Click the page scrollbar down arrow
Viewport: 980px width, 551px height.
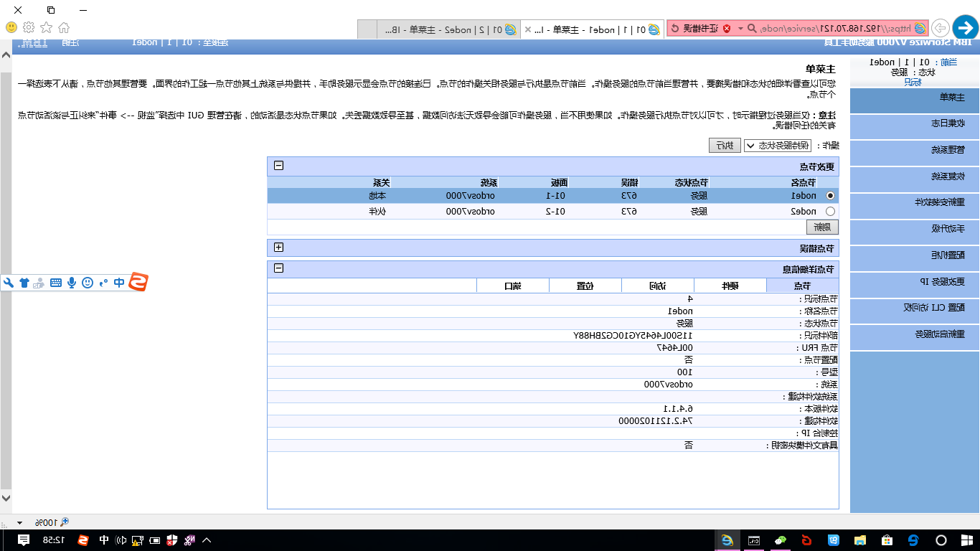coord(6,498)
